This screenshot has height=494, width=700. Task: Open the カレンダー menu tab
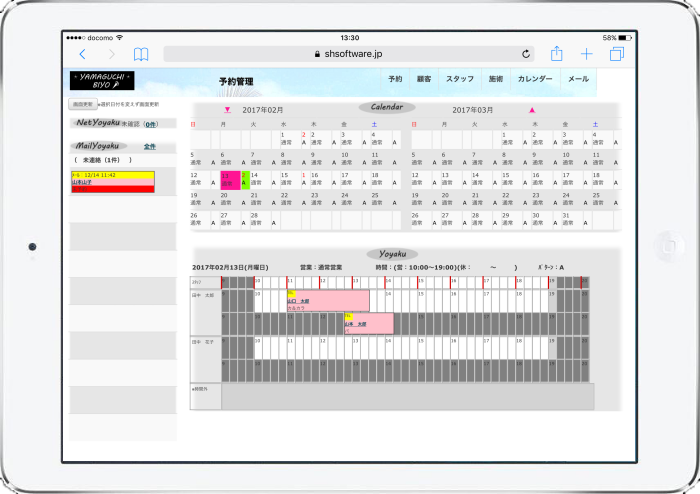click(535, 79)
